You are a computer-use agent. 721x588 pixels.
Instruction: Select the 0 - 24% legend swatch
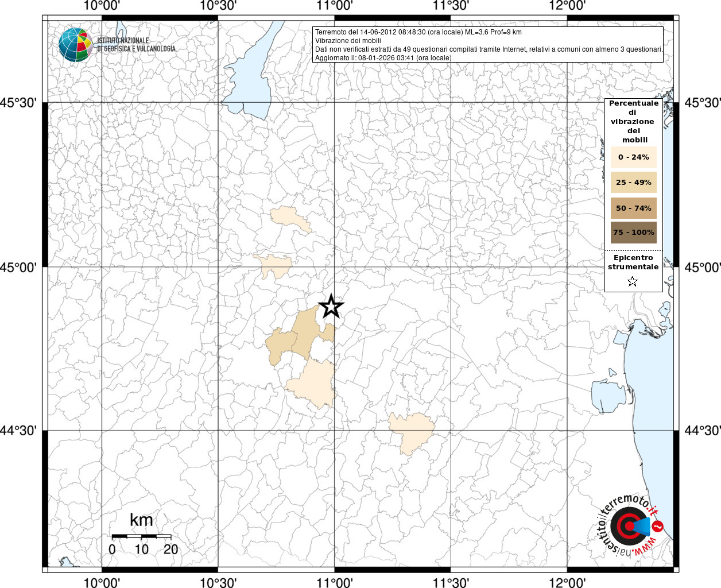[634, 157]
